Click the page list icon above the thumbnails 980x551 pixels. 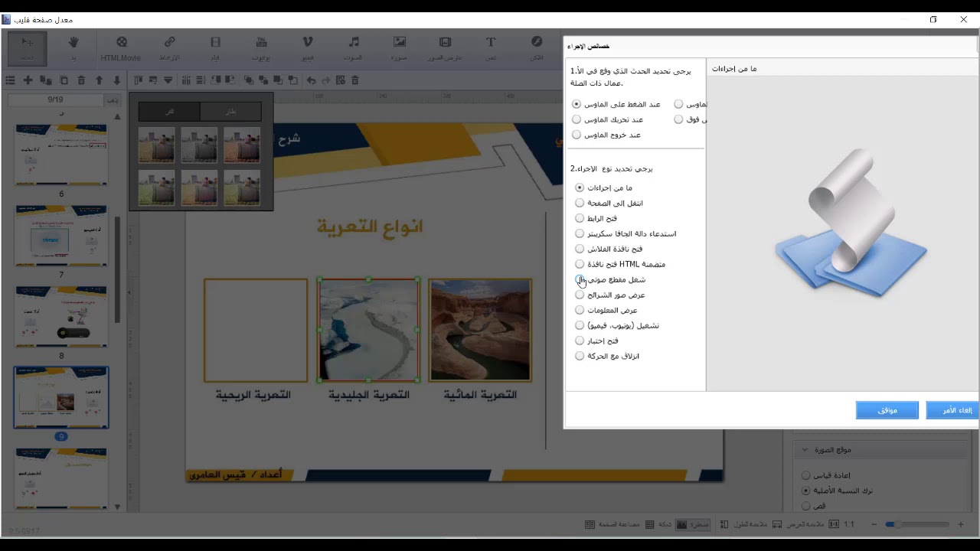[x=11, y=80]
